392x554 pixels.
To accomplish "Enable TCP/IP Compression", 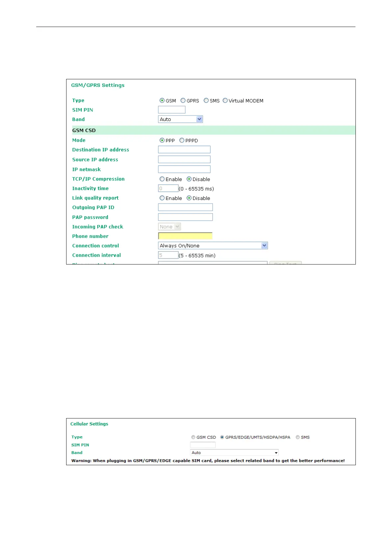I will point(162,179).
